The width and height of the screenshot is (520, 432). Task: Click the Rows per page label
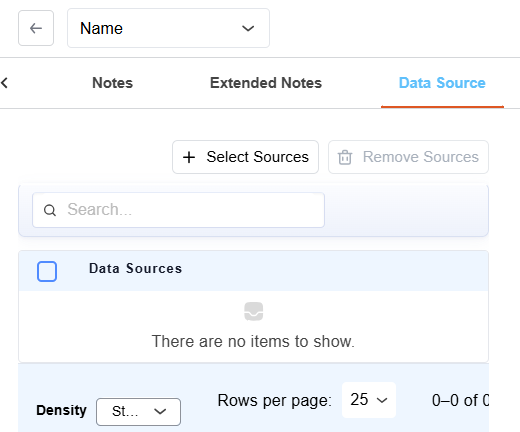point(274,400)
